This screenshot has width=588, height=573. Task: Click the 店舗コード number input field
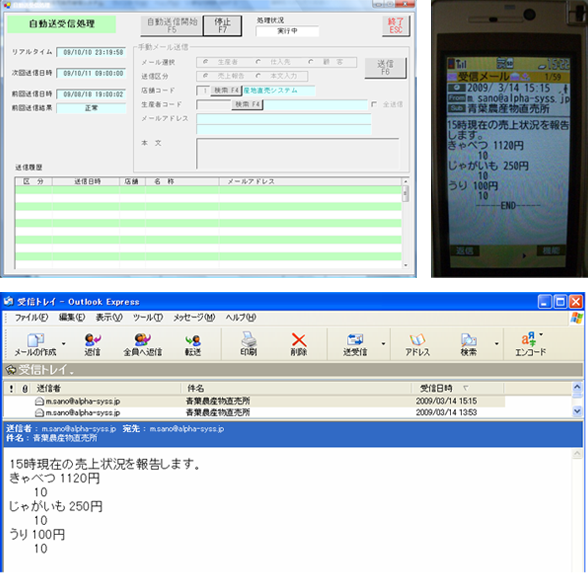pyautogui.click(x=203, y=90)
